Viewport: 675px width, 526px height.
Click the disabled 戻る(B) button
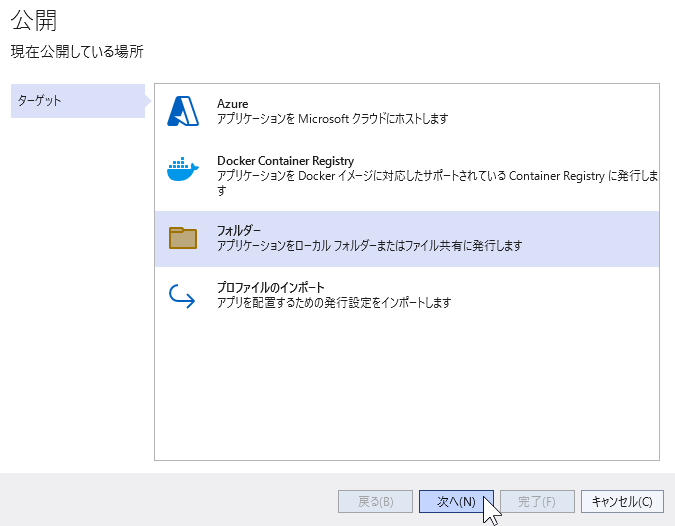(x=375, y=501)
